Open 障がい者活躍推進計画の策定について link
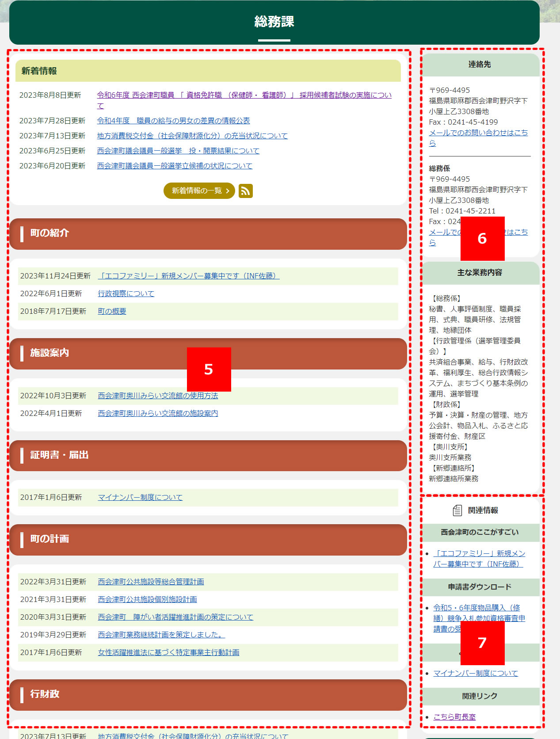Image resolution: width=560 pixels, height=739 pixels. 175,617
